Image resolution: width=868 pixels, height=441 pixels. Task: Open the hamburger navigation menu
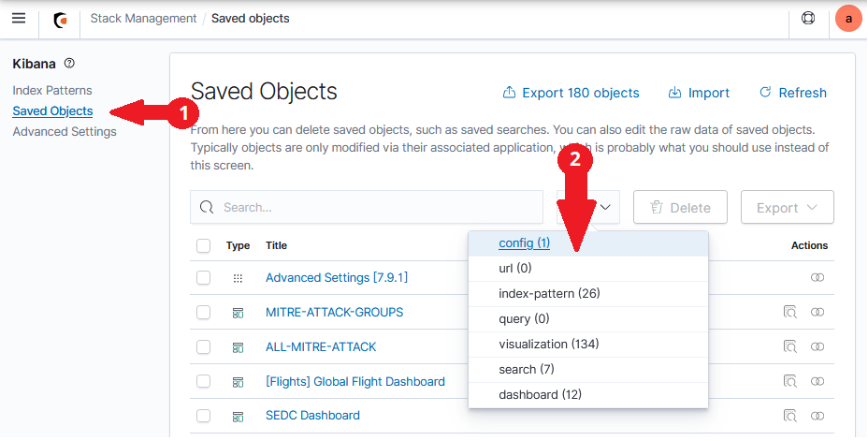point(19,19)
